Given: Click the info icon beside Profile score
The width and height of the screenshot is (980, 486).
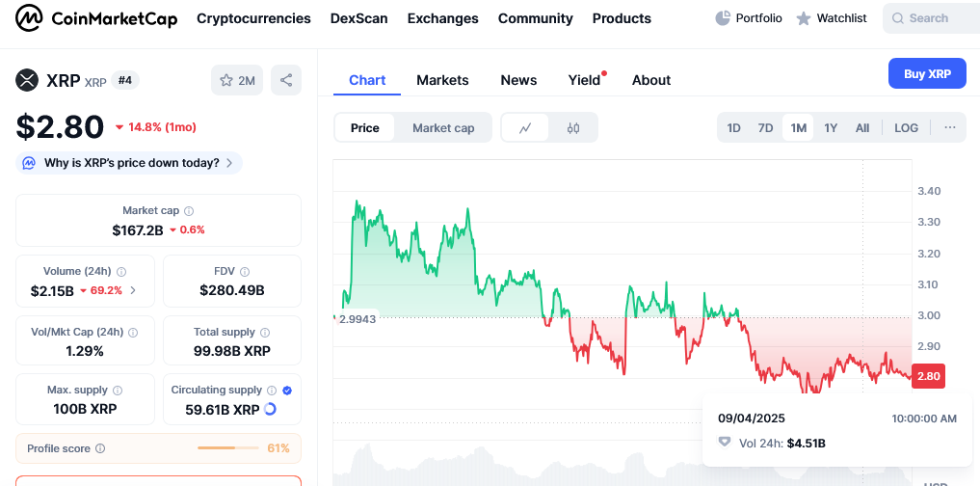Looking at the screenshot, I should (100, 448).
